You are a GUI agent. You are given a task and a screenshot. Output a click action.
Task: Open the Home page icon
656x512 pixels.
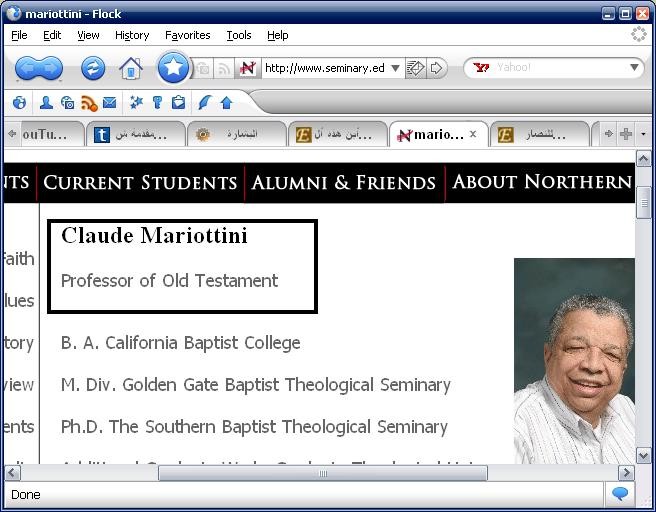click(x=131, y=68)
